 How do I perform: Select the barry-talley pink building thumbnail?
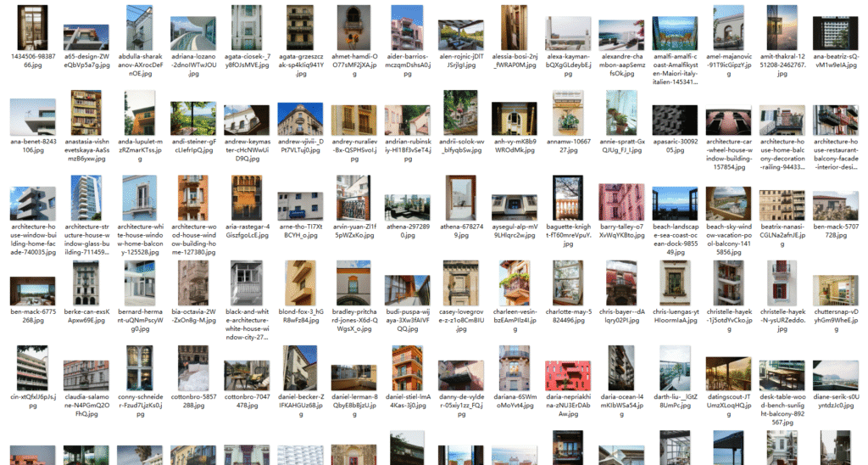(x=621, y=202)
